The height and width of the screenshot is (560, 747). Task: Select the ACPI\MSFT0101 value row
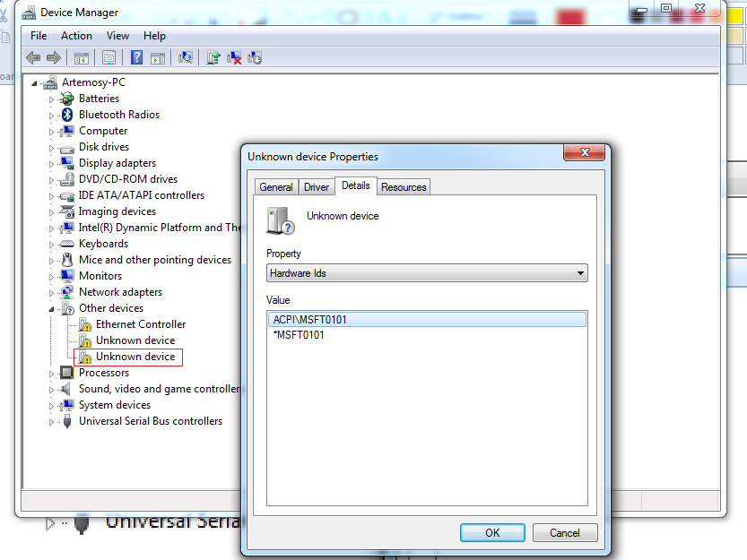pos(427,320)
